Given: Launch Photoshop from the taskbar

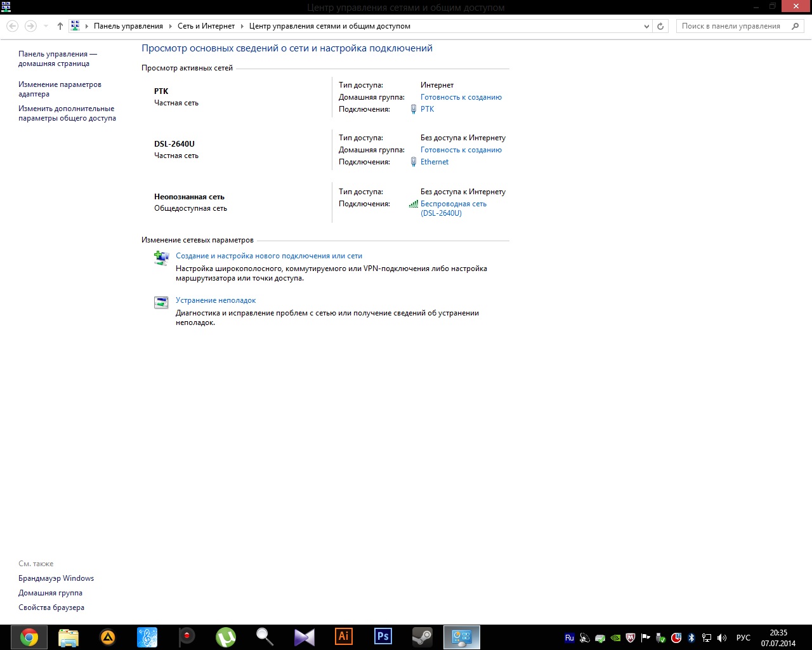Looking at the screenshot, I should (383, 637).
